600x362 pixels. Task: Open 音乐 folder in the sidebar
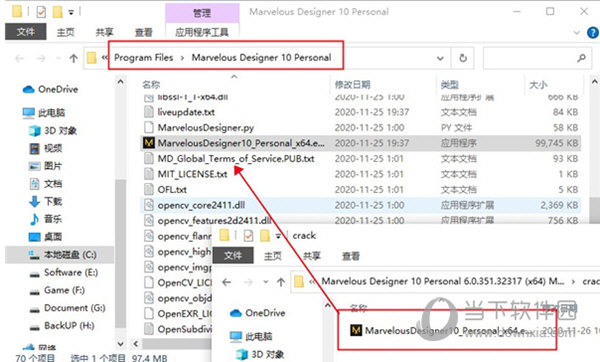pyautogui.click(x=46, y=219)
